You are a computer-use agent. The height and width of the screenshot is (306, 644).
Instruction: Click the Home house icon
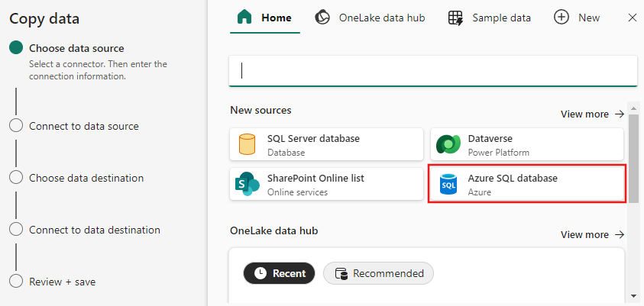point(244,18)
